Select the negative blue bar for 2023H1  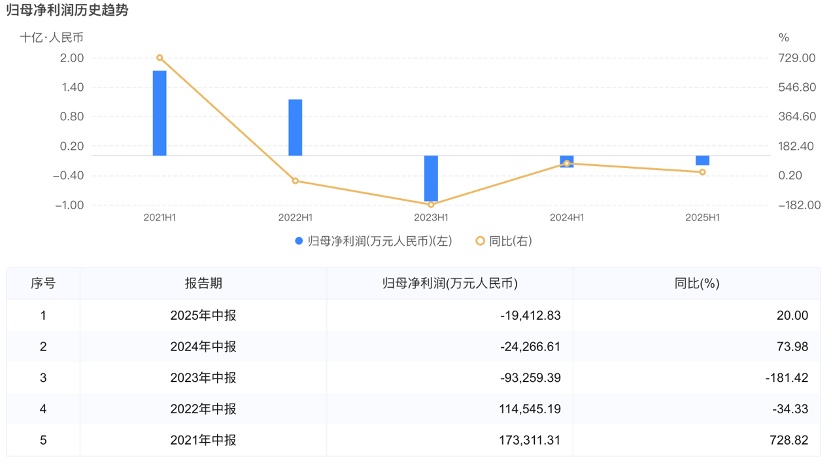point(431,178)
